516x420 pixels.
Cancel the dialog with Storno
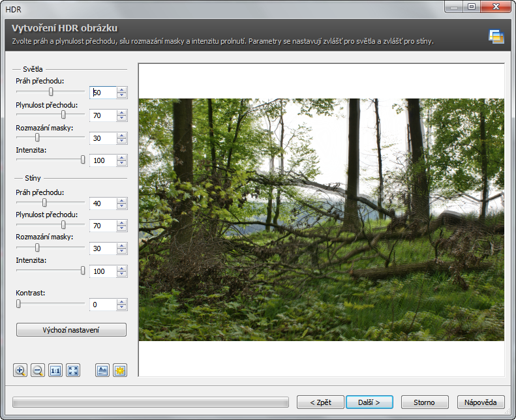(x=426, y=402)
